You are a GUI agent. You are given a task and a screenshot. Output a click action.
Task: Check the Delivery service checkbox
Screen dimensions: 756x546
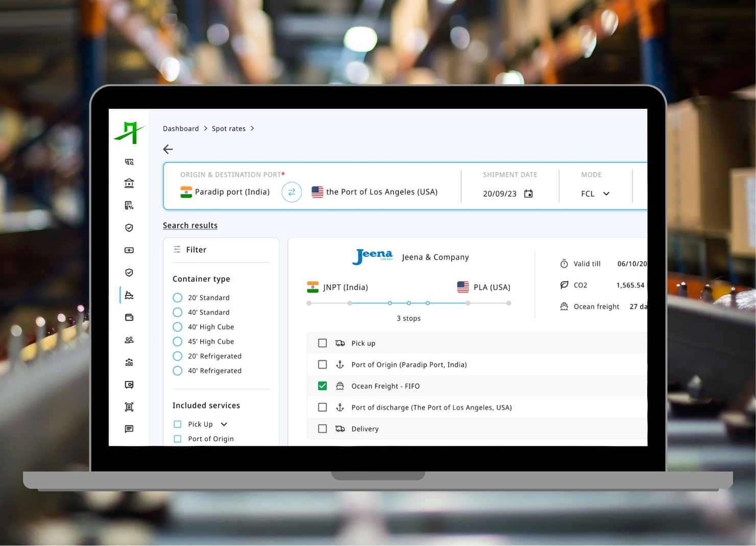pyautogui.click(x=322, y=429)
